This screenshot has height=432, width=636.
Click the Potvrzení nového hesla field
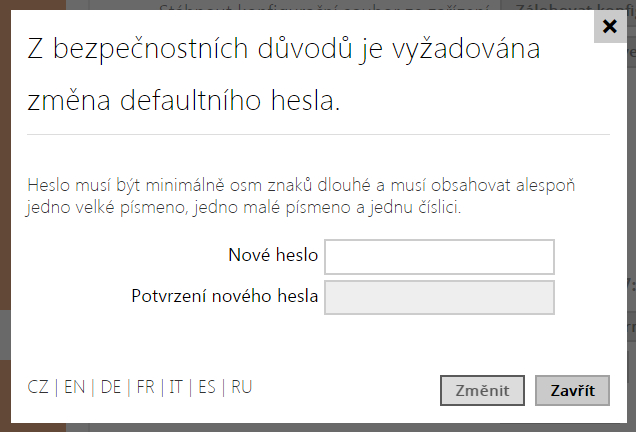440,297
